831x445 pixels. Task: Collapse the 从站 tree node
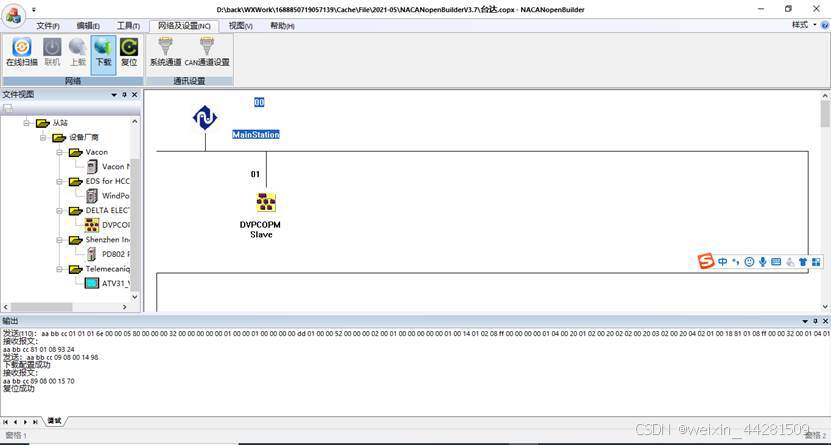pos(26,123)
